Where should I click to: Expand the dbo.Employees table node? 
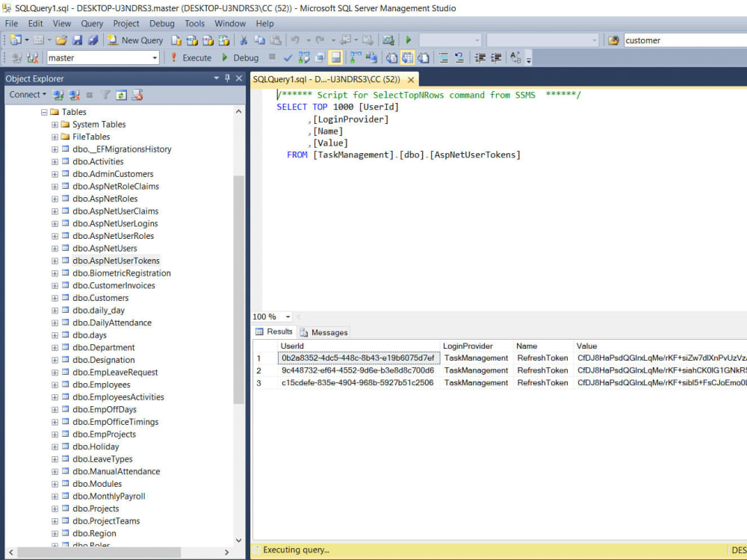(55, 385)
